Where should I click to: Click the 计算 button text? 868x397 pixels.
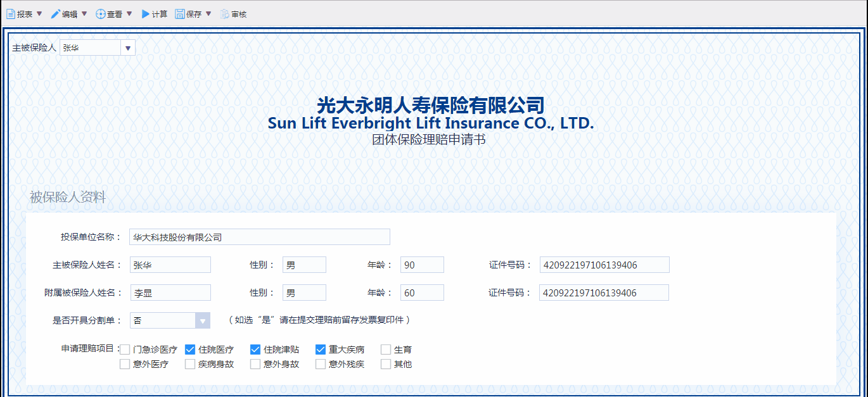coord(160,14)
